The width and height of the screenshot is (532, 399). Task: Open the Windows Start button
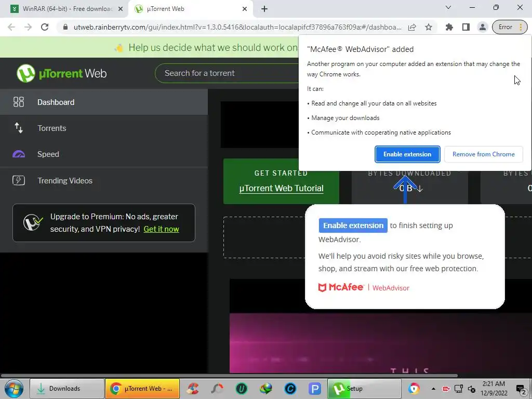pos(14,389)
